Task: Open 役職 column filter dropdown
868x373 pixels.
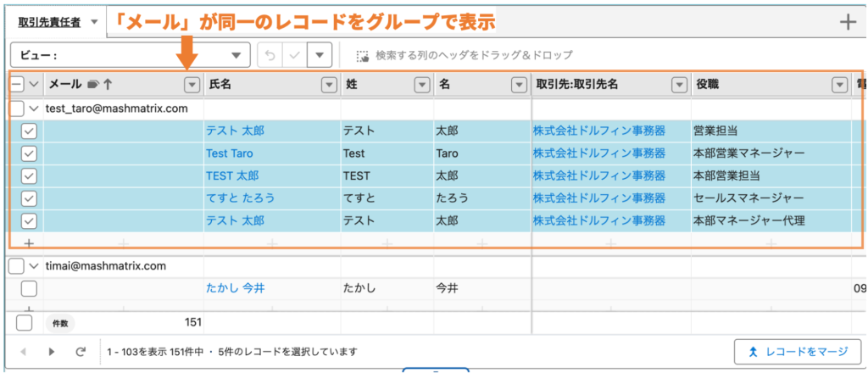Action: 840,85
